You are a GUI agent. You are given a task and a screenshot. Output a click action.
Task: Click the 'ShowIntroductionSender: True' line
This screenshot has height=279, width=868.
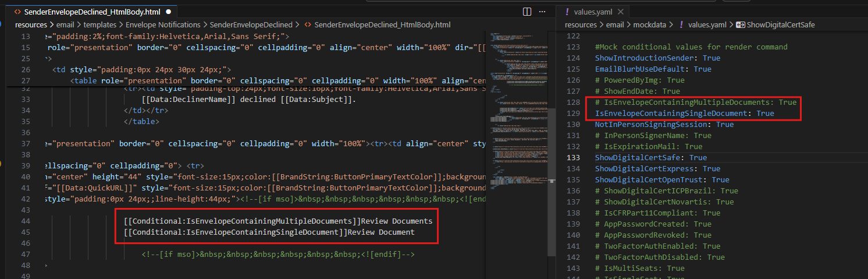click(x=657, y=58)
